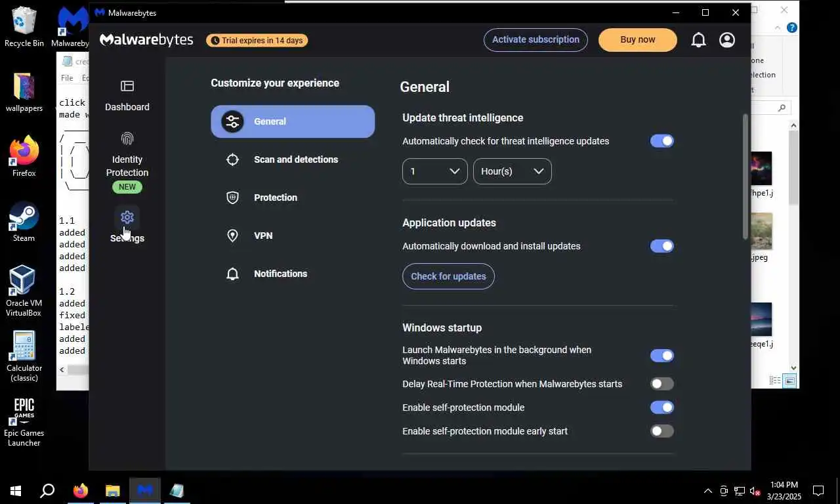Click the VPN location pin icon
The image size is (840, 504).
click(232, 236)
